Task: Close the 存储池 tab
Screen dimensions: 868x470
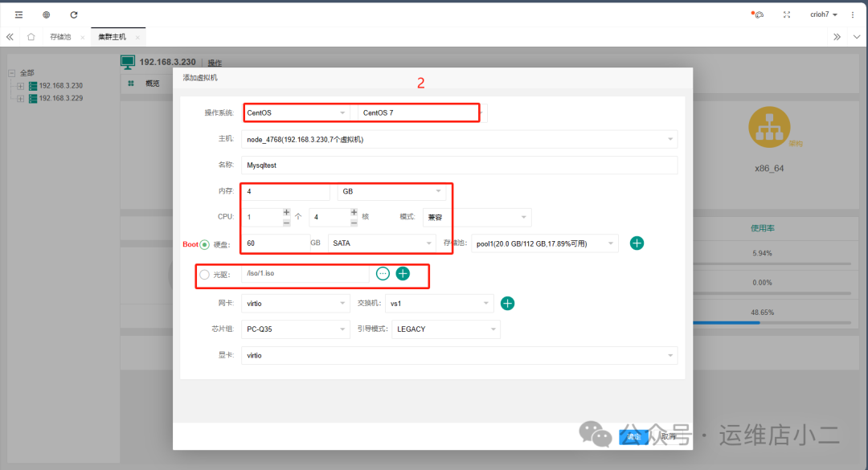Action: (83, 38)
